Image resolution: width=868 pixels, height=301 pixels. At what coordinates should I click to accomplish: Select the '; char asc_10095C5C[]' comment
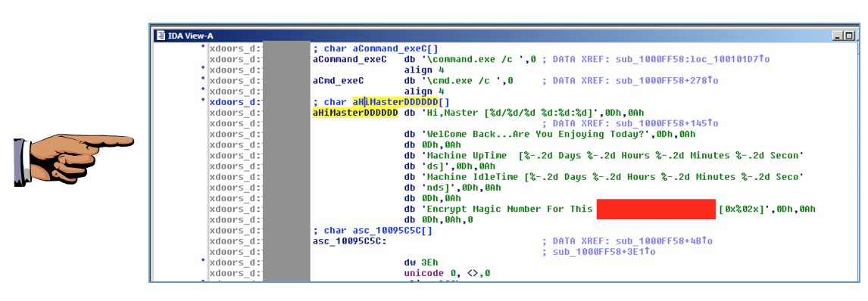pos(373,231)
